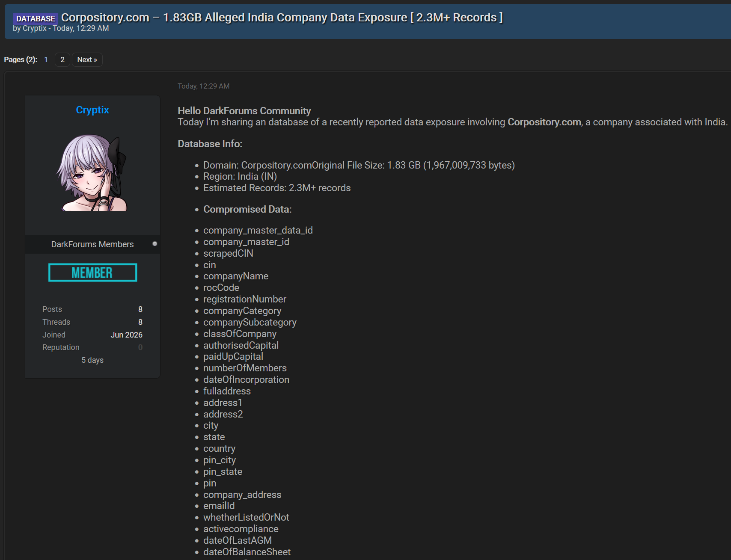Open Cryptix profile from username link
This screenshot has width=731, height=560.
click(92, 110)
